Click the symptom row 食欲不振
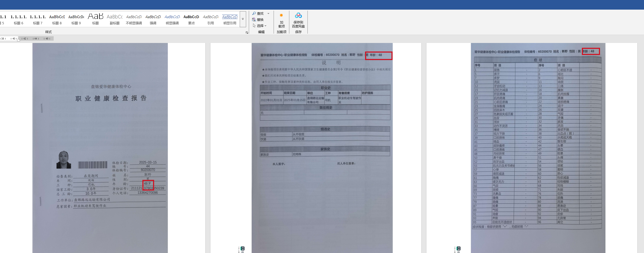644x253 pixels. pyautogui.click(x=563, y=130)
